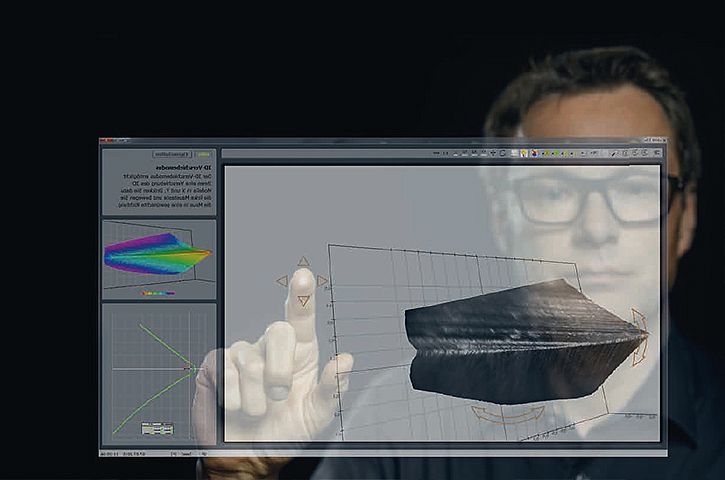Open the grey tab beside the help tab
Image resolution: width=725 pixels, height=480 pixels.
172,155
